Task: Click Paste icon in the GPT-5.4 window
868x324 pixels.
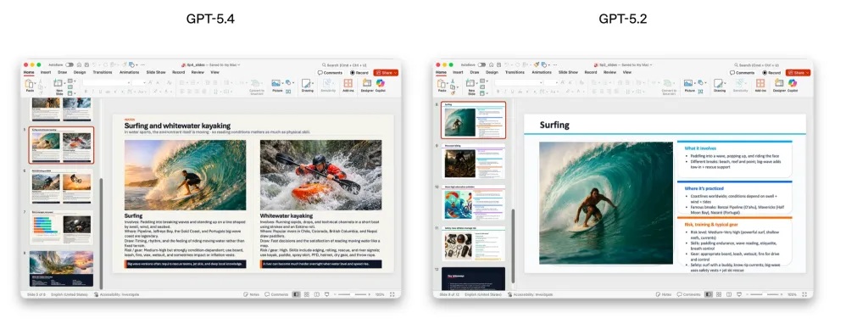Action: [30, 86]
